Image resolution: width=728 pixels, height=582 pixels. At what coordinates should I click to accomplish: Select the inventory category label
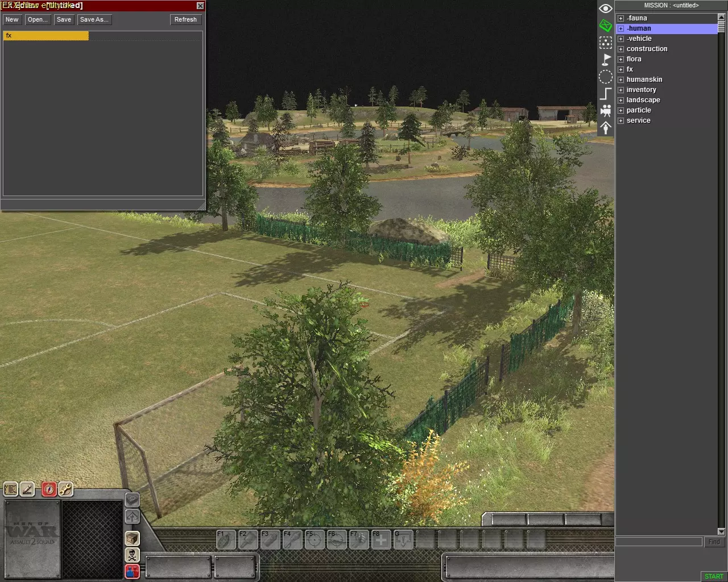tap(642, 90)
